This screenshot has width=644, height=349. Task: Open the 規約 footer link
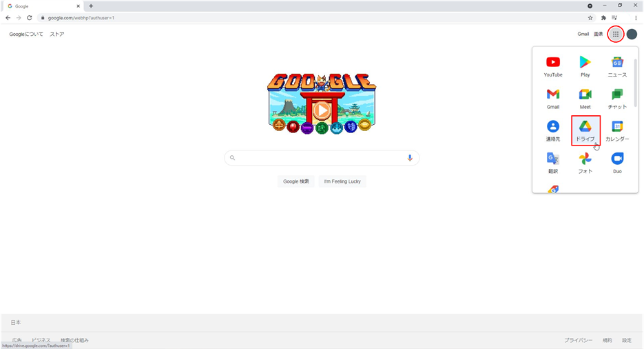[x=607, y=340]
